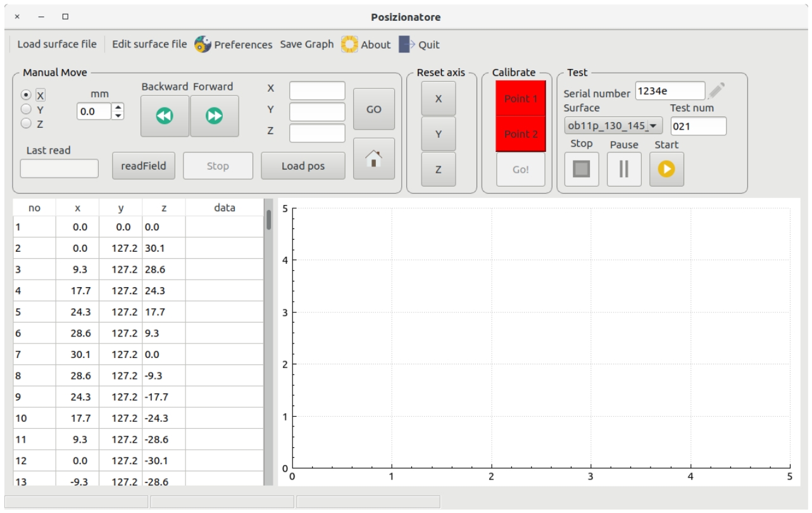This screenshot has width=812, height=513.
Task: Click Load surface file
Action: click(57, 44)
